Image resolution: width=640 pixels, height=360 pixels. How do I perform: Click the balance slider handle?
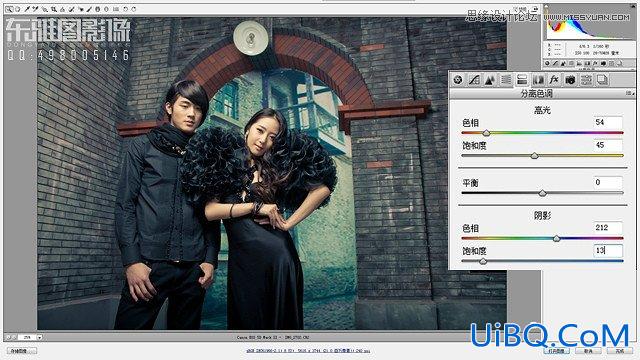(x=542, y=193)
